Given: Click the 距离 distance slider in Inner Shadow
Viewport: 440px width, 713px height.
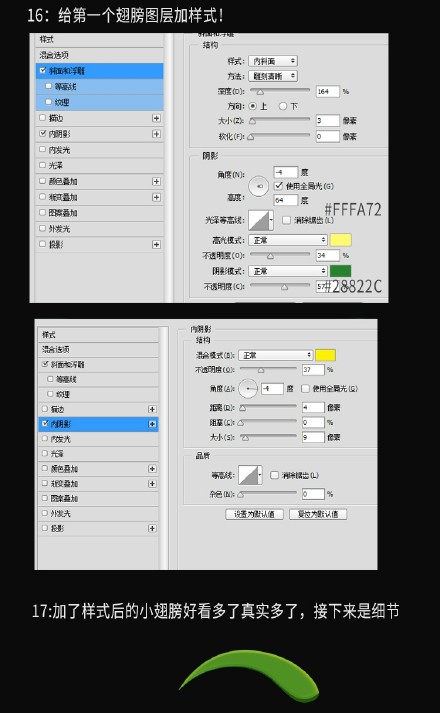Looking at the screenshot, I should tap(268, 407).
